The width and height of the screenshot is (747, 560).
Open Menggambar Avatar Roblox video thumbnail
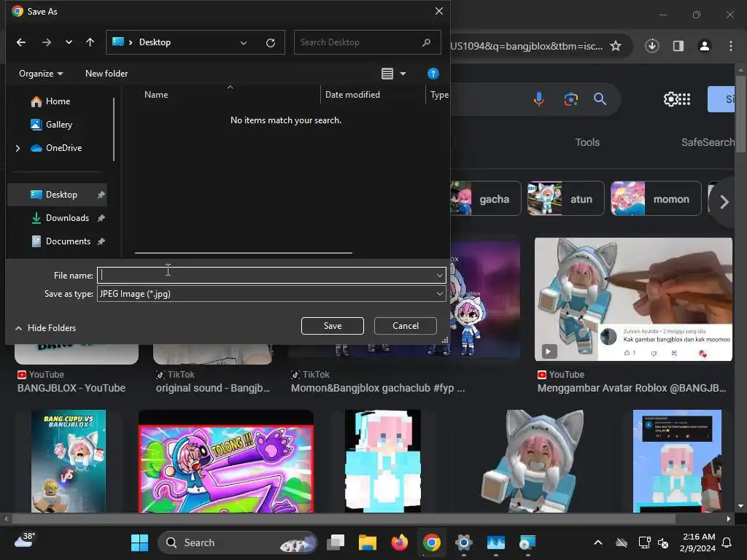pos(633,300)
